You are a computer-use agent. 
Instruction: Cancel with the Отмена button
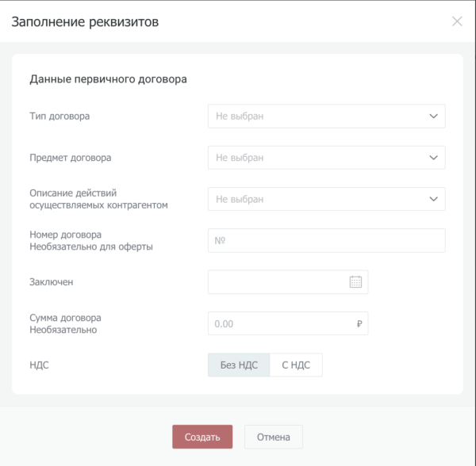click(273, 437)
